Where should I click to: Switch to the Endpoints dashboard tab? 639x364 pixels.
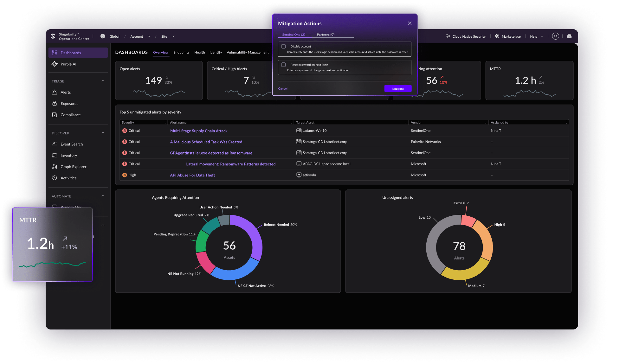point(181,53)
